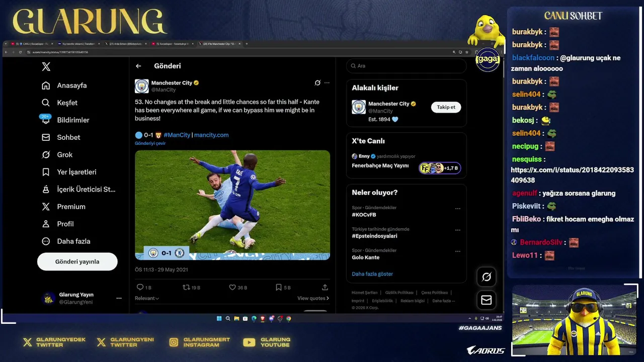Screen dimensions: 644x362
Task: Click the X logo in the sidebar
Action: (x=46, y=66)
